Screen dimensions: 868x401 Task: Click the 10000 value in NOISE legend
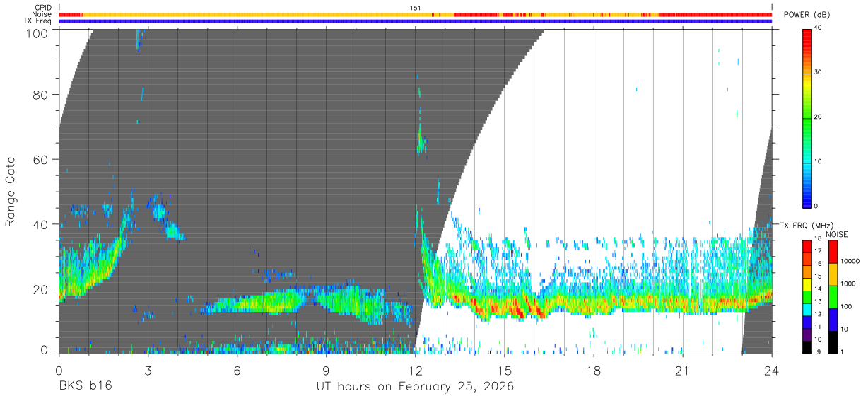(x=850, y=262)
